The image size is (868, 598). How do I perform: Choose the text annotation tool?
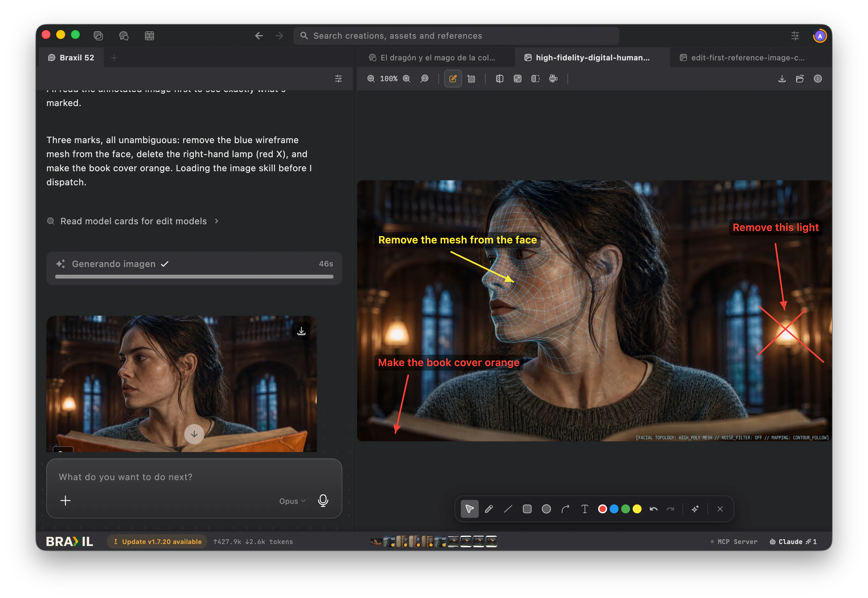coord(584,509)
